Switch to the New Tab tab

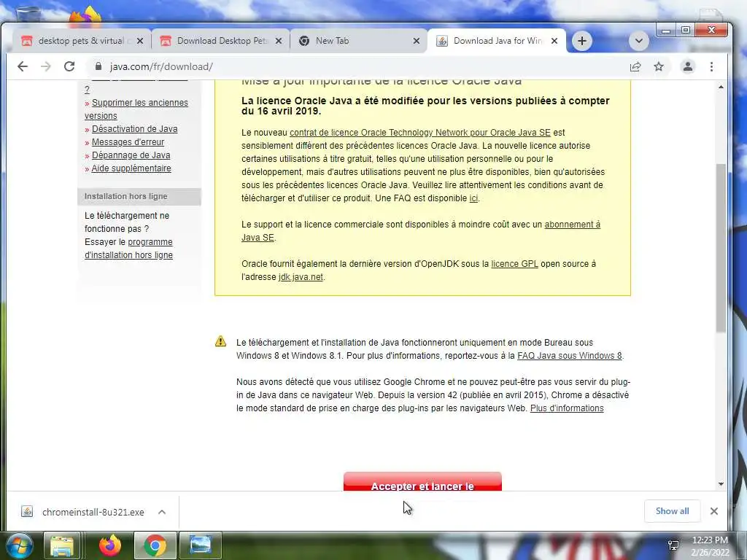357,41
